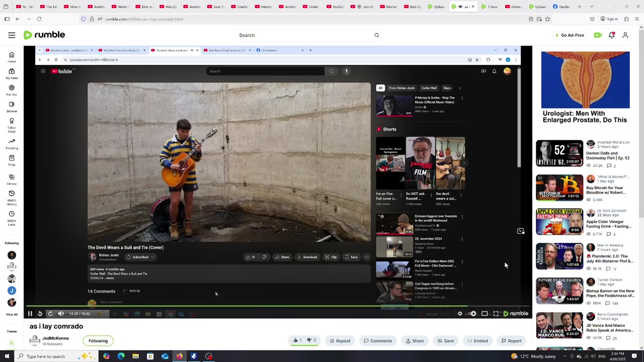Screen dimensions: 644x362
Task: Click Go Ad-Free button
Action: pyautogui.click(x=570, y=35)
